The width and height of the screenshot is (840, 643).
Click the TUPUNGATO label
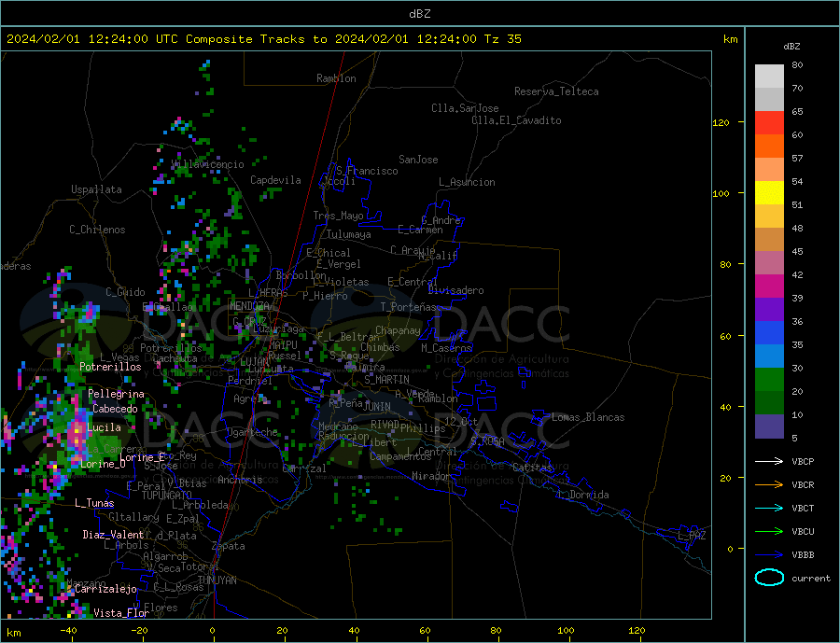[x=167, y=496]
